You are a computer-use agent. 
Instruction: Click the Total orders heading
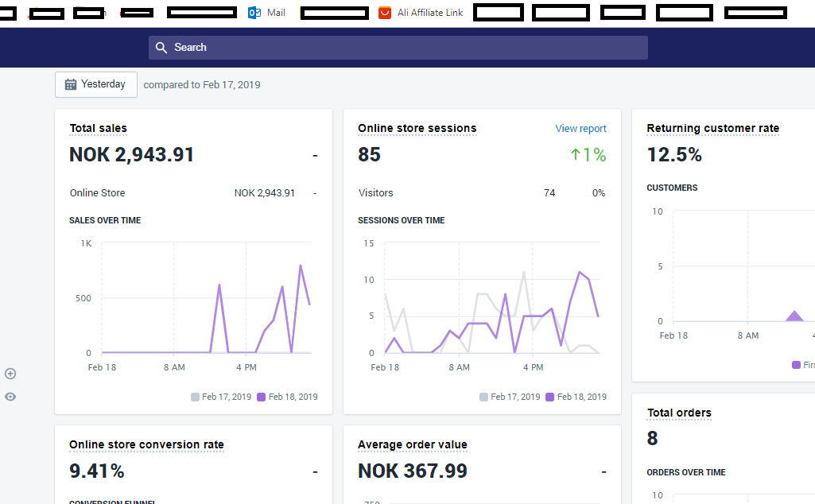679,413
